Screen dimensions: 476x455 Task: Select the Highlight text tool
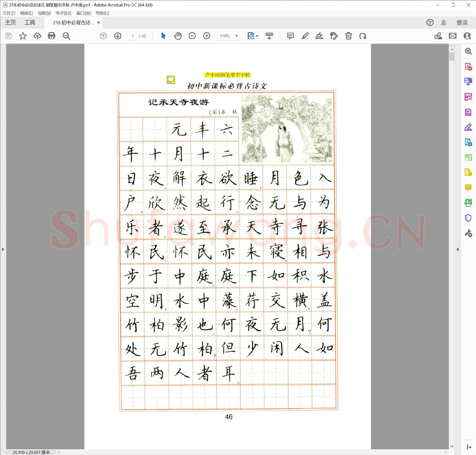click(305, 36)
